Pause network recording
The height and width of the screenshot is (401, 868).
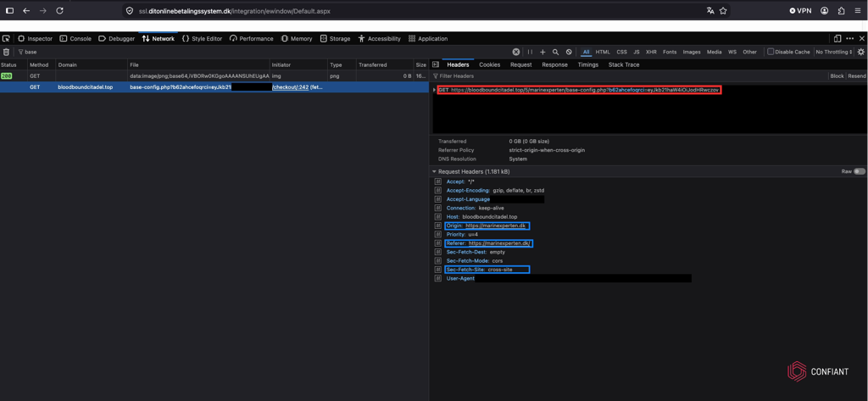click(x=530, y=52)
